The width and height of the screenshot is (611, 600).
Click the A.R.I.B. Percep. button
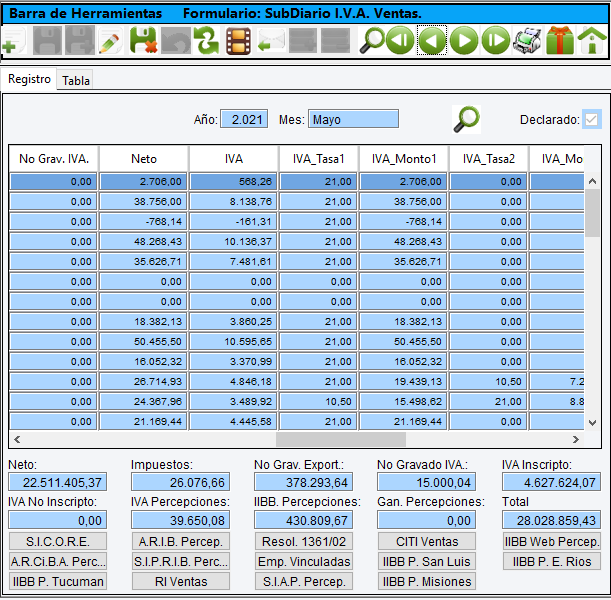[x=181, y=542]
